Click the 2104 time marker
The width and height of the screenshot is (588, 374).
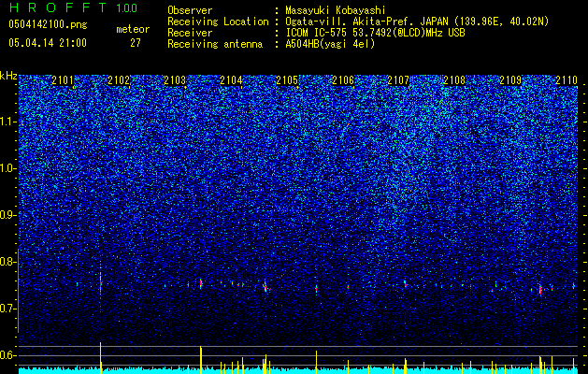click(x=231, y=79)
